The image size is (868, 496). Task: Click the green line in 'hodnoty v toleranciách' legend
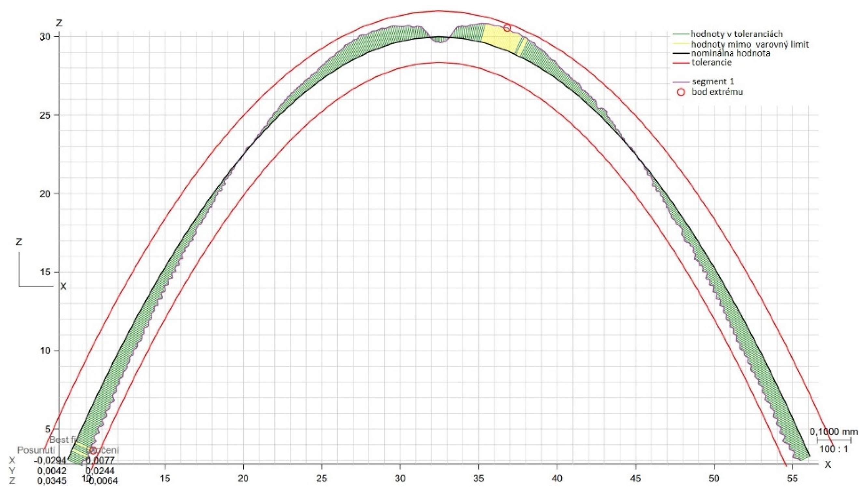tap(681, 34)
